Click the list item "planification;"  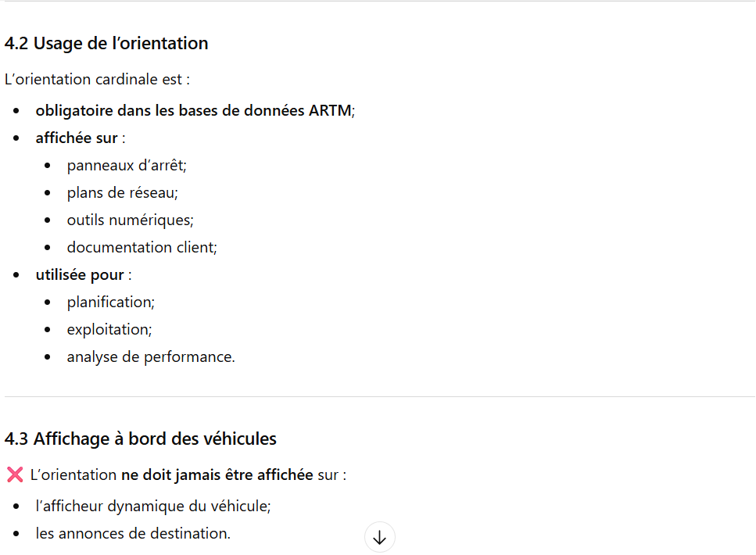click(111, 303)
